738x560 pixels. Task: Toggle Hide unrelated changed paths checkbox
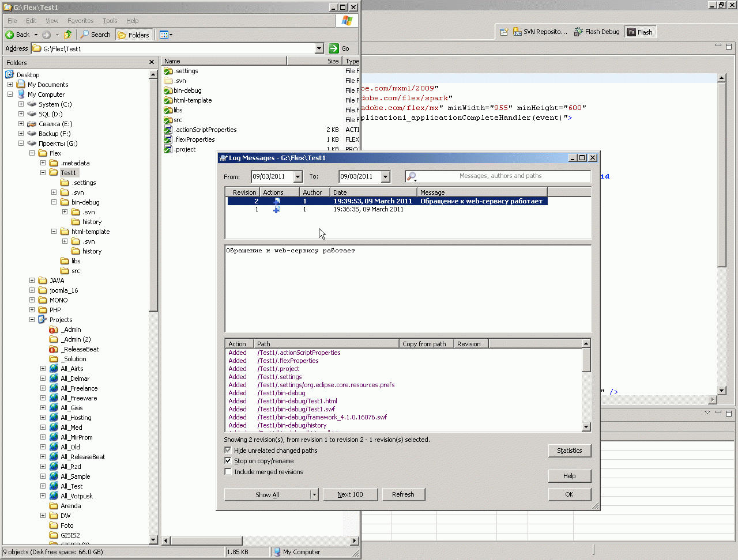228,451
